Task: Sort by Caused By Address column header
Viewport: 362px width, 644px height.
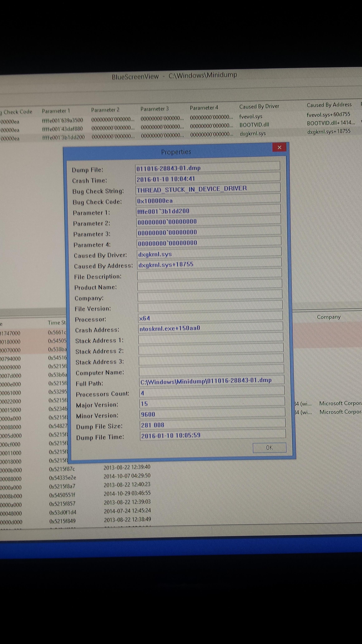Action: pos(329,105)
